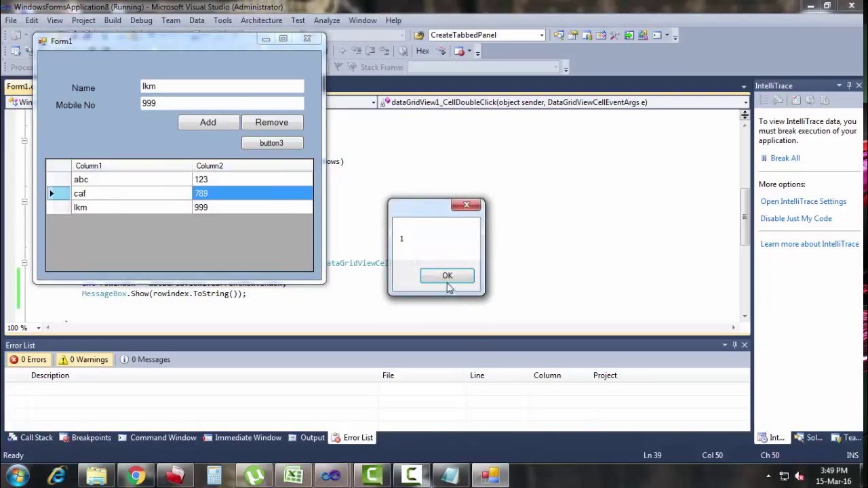
Task: Click the Break All link in IntelliTrace
Action: pyautogui.click(x=785, y=158)
